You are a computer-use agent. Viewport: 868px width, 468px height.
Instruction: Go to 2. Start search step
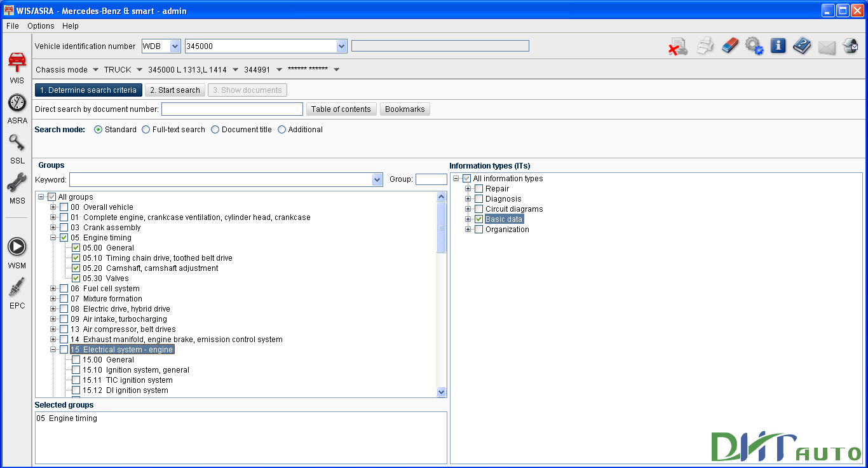[175, 90]
